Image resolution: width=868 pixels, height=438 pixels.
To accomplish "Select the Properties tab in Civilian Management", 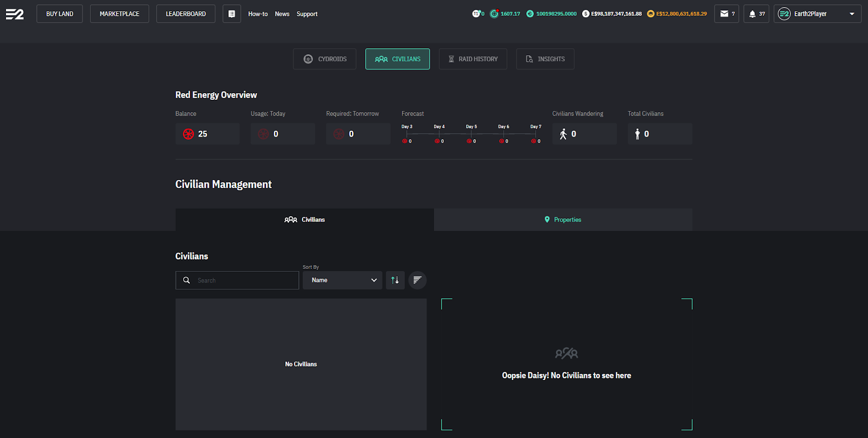I will coord(563,220).
